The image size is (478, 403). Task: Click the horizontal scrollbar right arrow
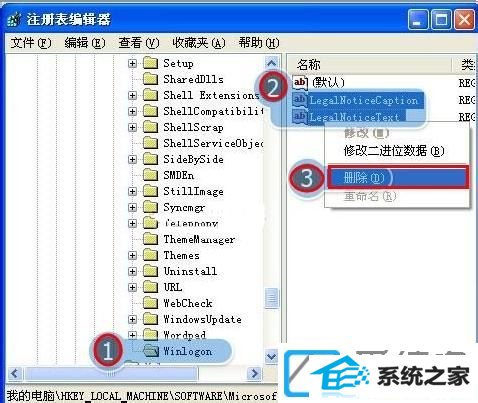255,373
